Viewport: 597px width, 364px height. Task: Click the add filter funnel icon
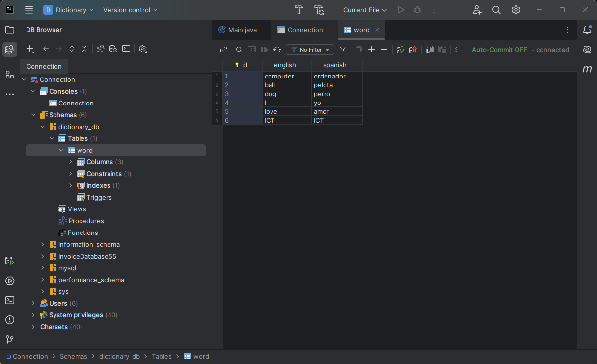[343, 50]
